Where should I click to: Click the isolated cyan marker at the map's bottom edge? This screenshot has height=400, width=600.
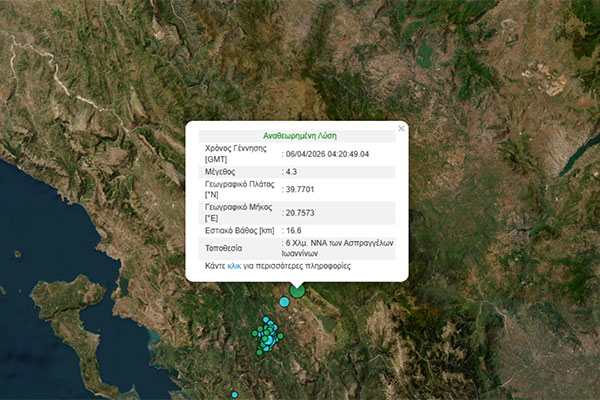(x=235, y=394)
